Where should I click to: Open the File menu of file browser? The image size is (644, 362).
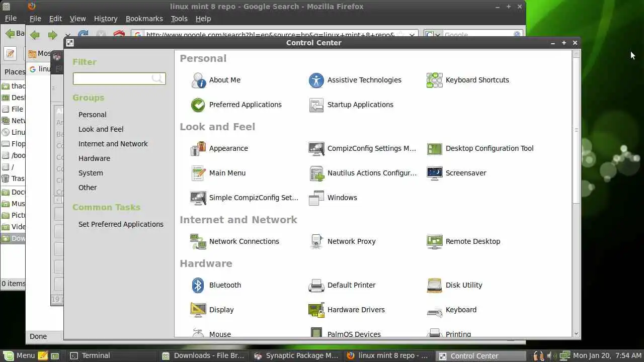[11, 19]
